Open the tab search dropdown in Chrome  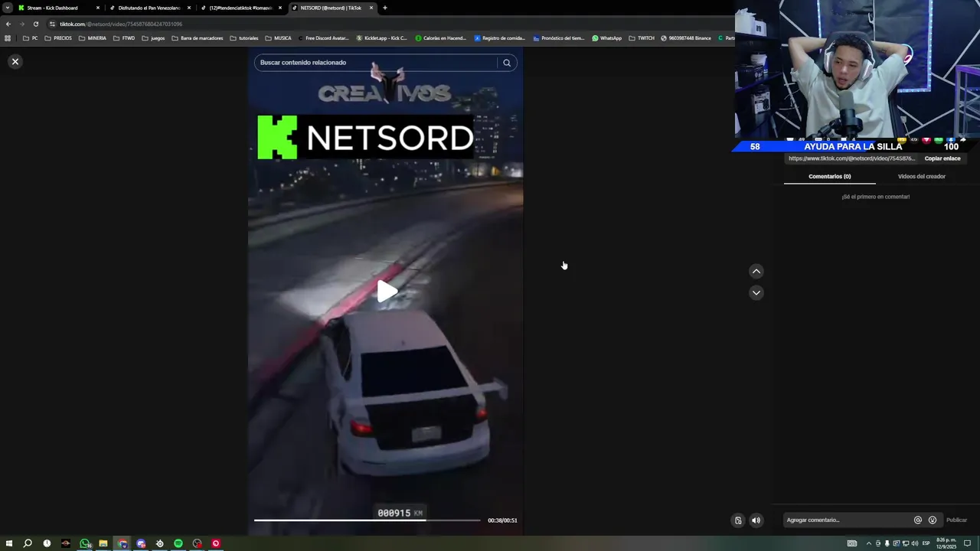(8, 8)
